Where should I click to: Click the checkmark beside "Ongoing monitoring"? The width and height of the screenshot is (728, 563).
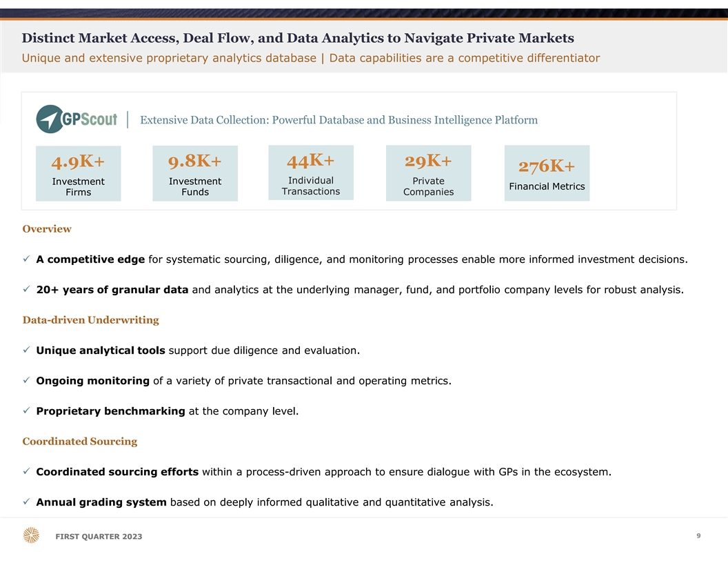click(x=26, y=381)
